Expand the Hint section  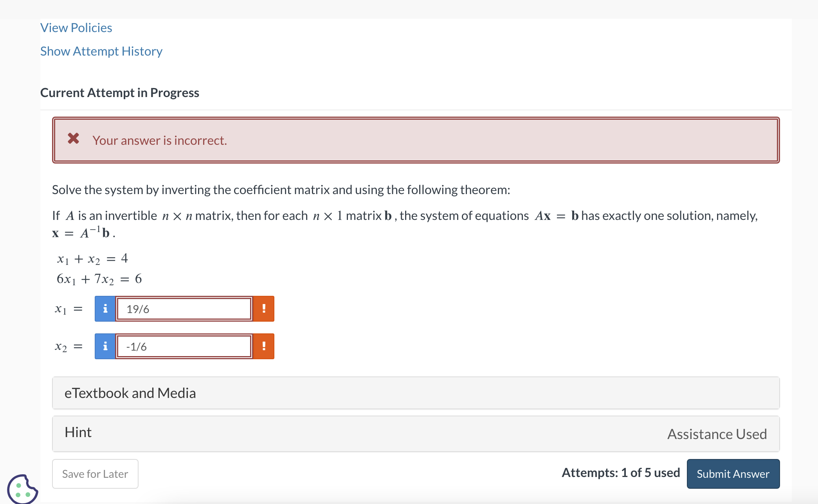point(78,432)
